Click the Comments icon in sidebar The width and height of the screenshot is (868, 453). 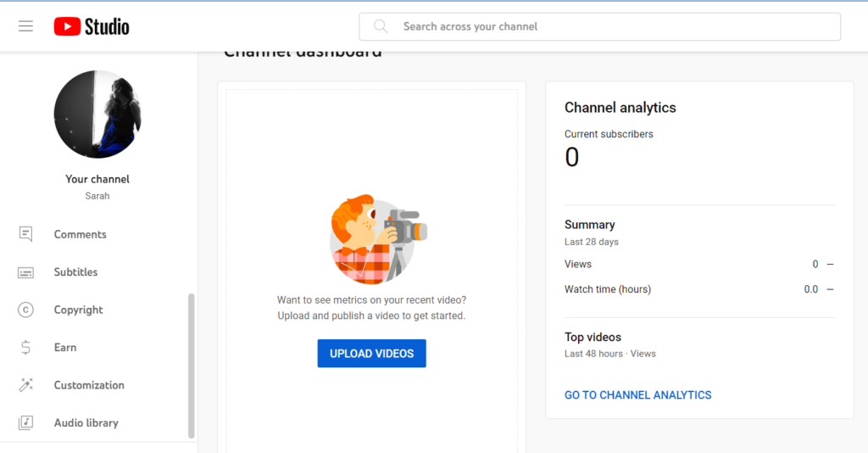coord(25,234)
